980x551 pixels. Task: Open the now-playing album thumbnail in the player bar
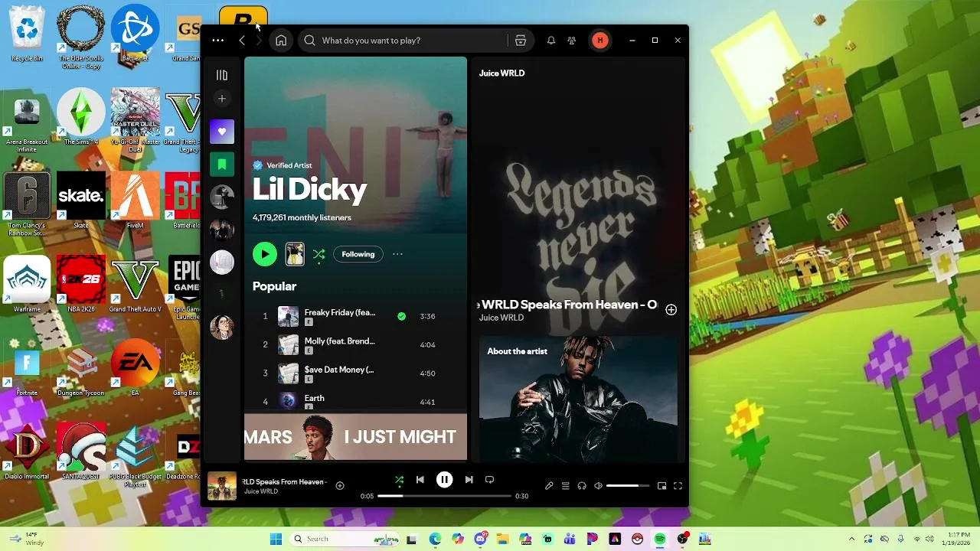[222, 486]
